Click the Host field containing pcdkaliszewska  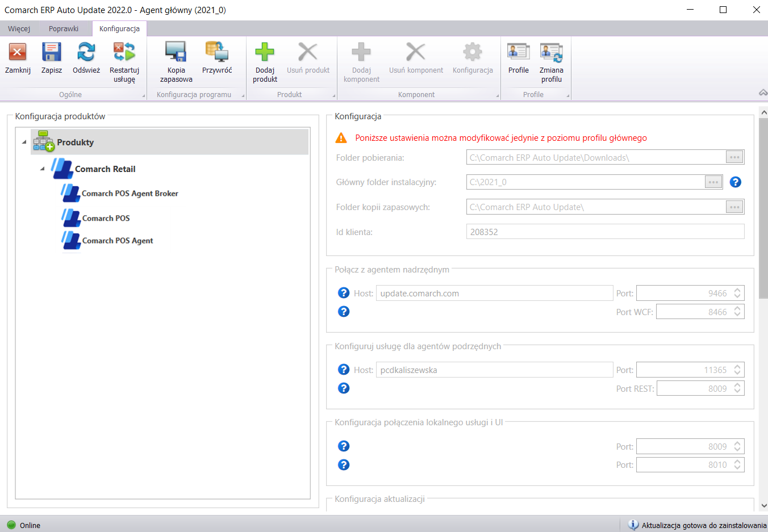click(x=495, y=370)
